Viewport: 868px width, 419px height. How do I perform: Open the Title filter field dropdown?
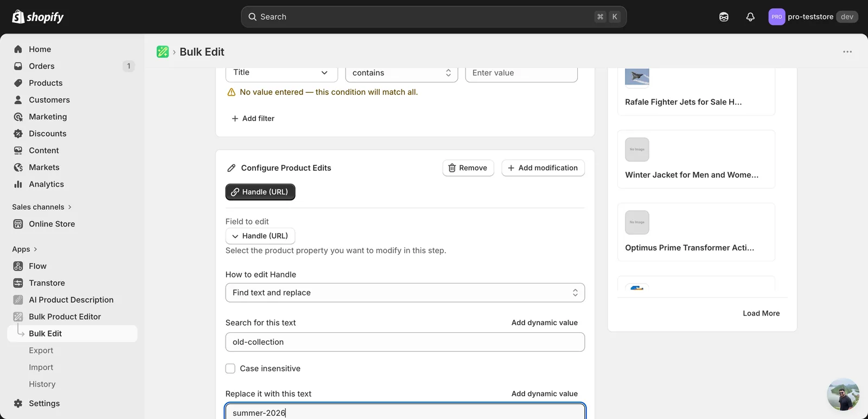click(282, 73)
